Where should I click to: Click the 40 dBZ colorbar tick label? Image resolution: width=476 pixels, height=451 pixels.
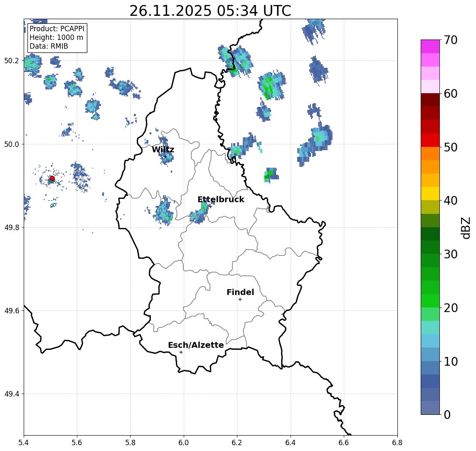[x=451, y=201]
